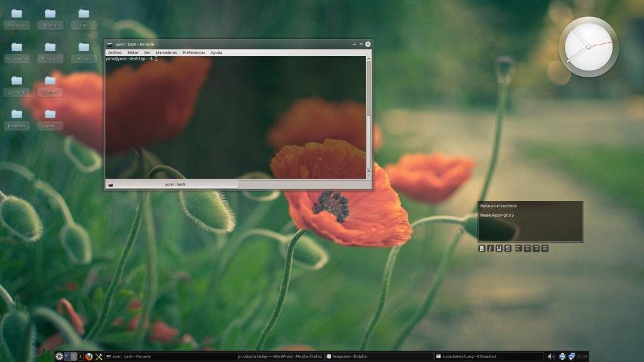
Task: Open Ayuda menu in Konsole
Action: point(216,53)
